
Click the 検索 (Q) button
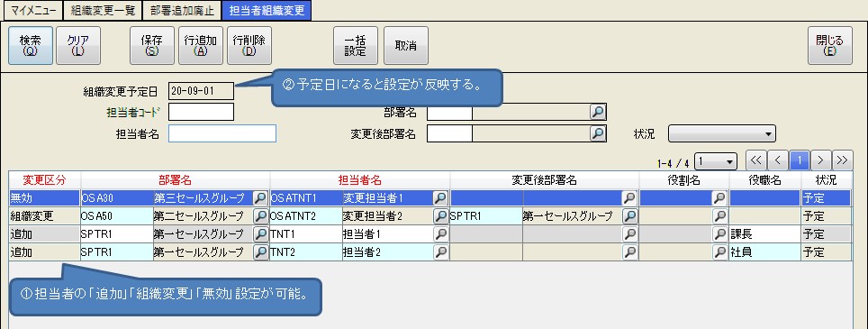point(31,45)
